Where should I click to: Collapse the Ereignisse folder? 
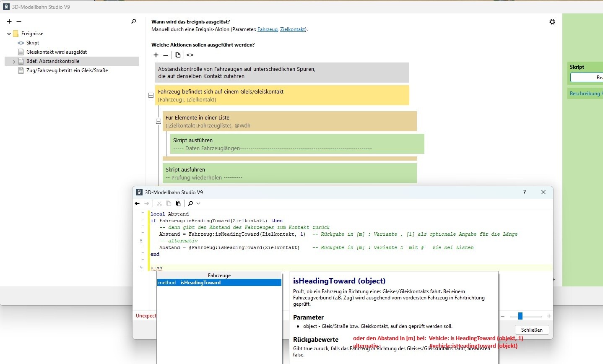[9, 34]
